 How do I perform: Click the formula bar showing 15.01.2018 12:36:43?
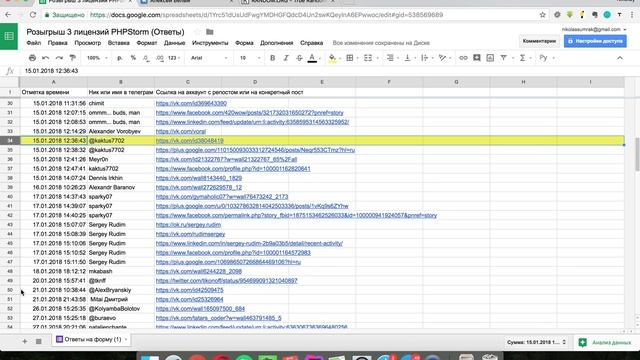[x=324, y=71]
